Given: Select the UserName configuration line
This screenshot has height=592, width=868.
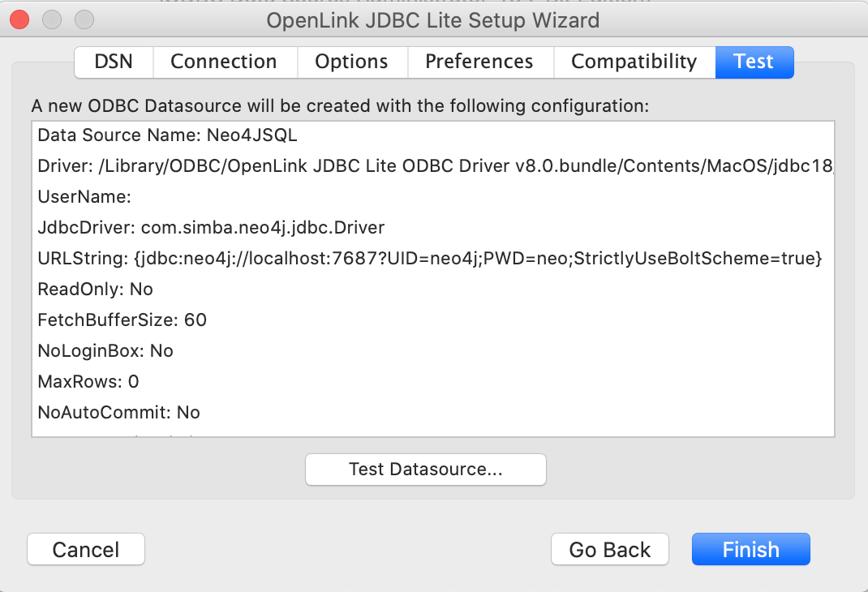Looking at the screenshot, I should click(x=84, y=197).
